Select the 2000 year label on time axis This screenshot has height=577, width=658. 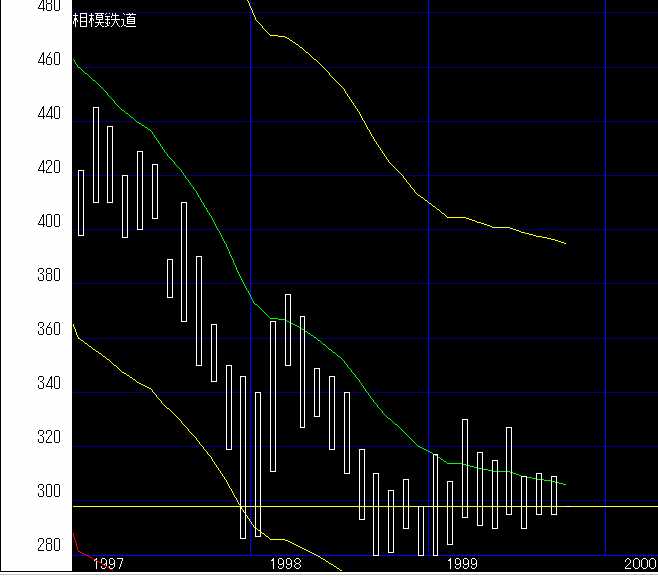click(640, 565)
